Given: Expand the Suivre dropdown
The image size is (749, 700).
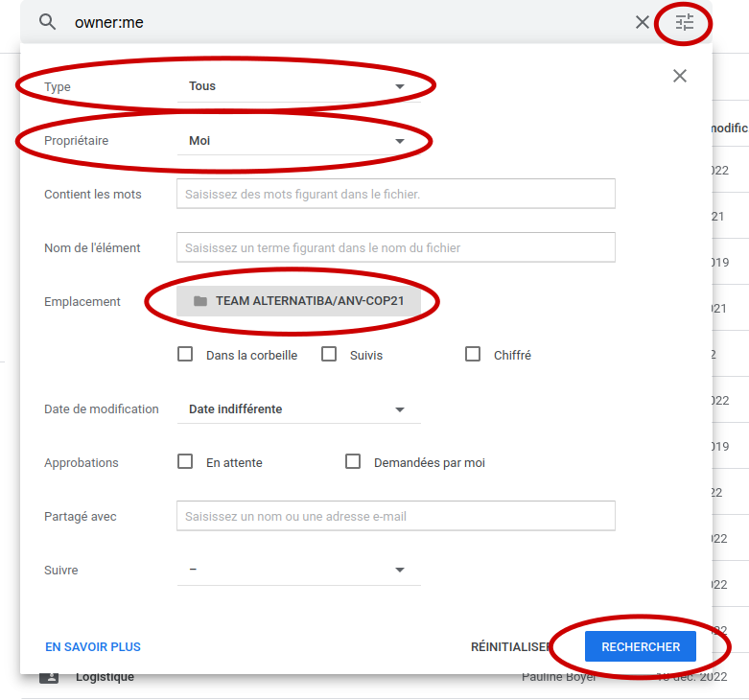Looking at the screenshot, I should [x=298, y=571].
